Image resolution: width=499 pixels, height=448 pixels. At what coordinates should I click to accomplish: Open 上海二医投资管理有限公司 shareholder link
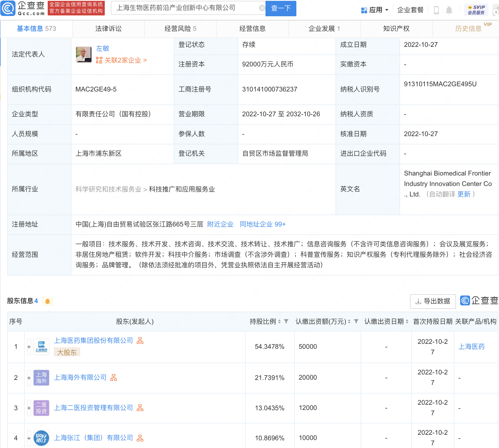click(93, 408)
